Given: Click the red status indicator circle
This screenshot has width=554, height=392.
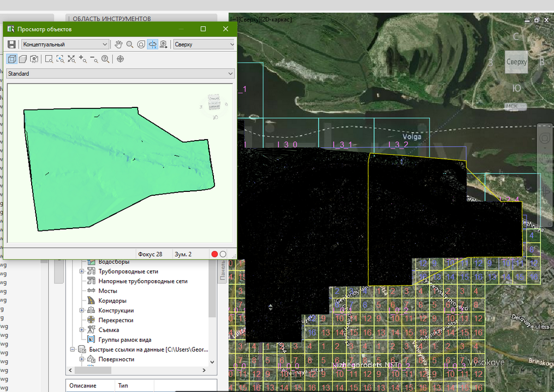Looking at the screenshot, I should [x=215, y=254].
